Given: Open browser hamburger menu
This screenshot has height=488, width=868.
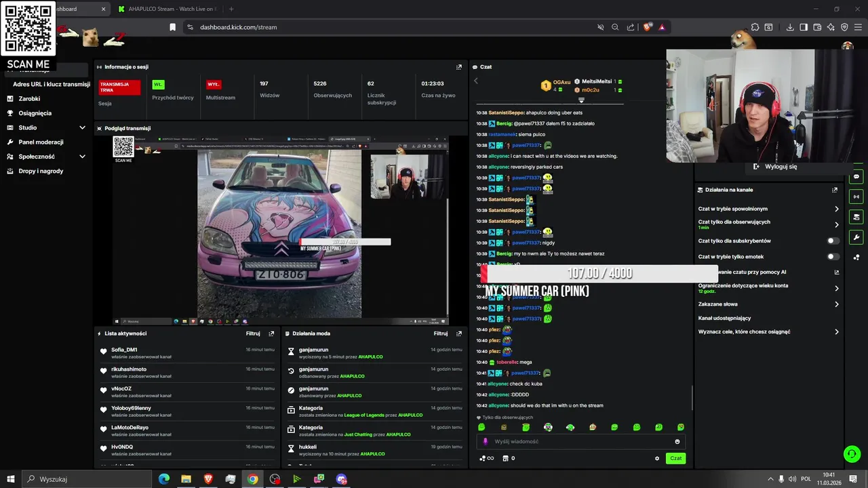Looking at the screenshot, I should [x=858, y=27].
